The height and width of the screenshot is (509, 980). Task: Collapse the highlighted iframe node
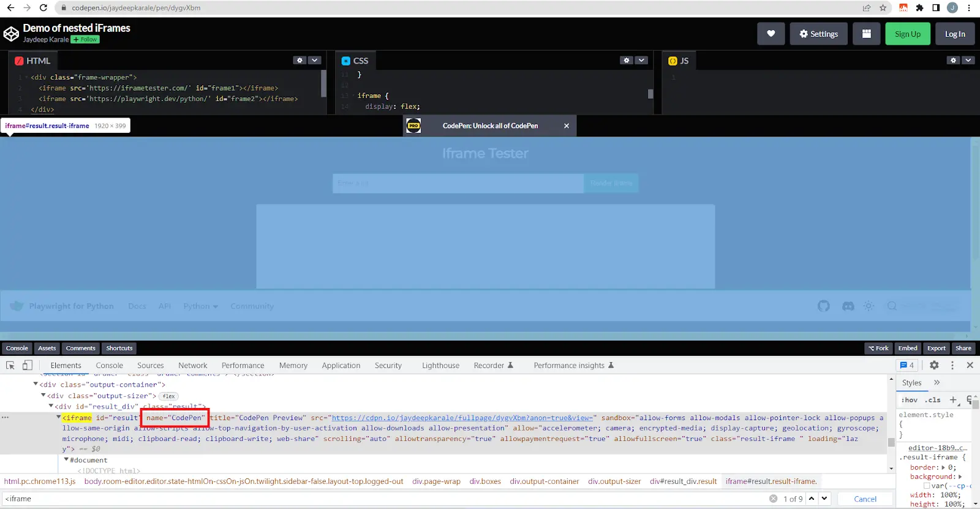(x=59, y=417)
